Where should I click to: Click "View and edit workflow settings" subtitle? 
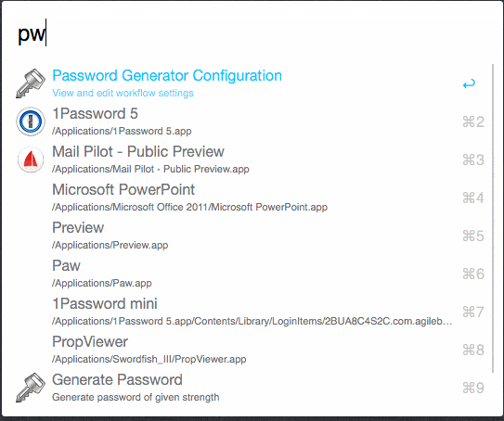123,93
